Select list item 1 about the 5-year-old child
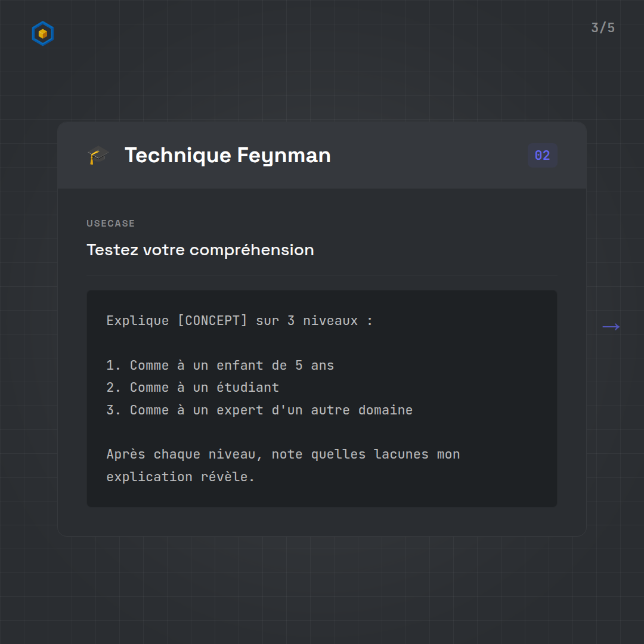Viewport: 644px width, 644px height. [x=220, y=366]
